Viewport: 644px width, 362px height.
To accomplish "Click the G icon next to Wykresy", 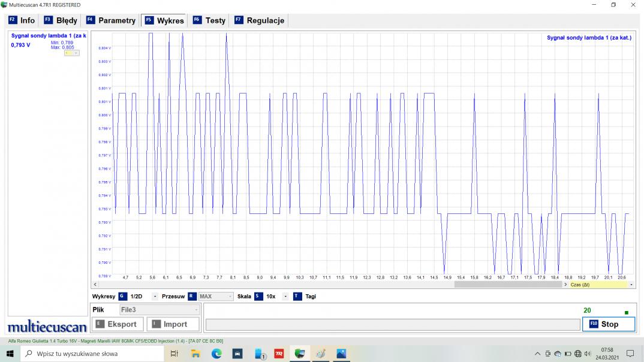I will (x=122, y=296).
